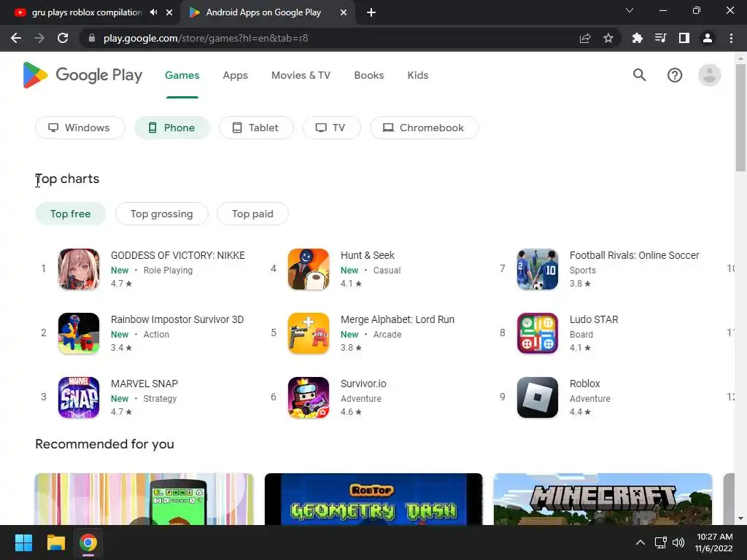Image resolution: width=747 pixels, height=560 pixels.
Task: Click the browser forward arrow
Action: tap(39, 38)
